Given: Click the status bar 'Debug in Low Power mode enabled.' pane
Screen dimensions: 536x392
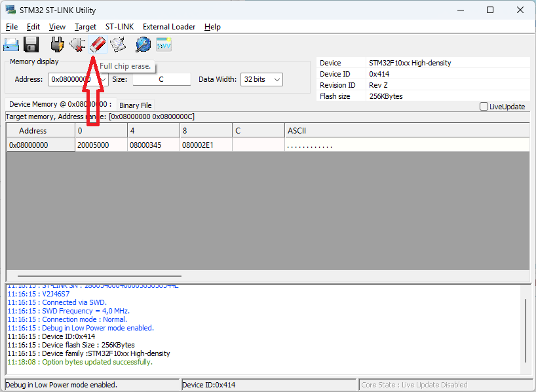Looking at the screenshot, I should 92,385.
